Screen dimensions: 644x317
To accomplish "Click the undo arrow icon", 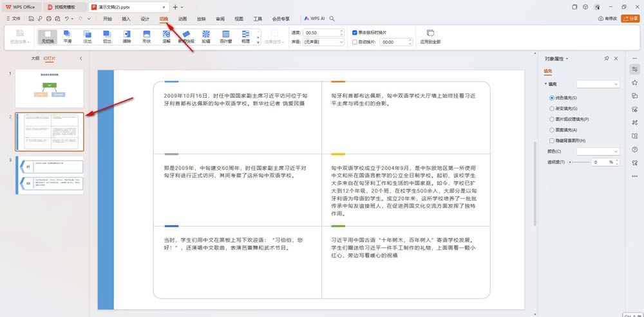I will click(x=66, y=19).
